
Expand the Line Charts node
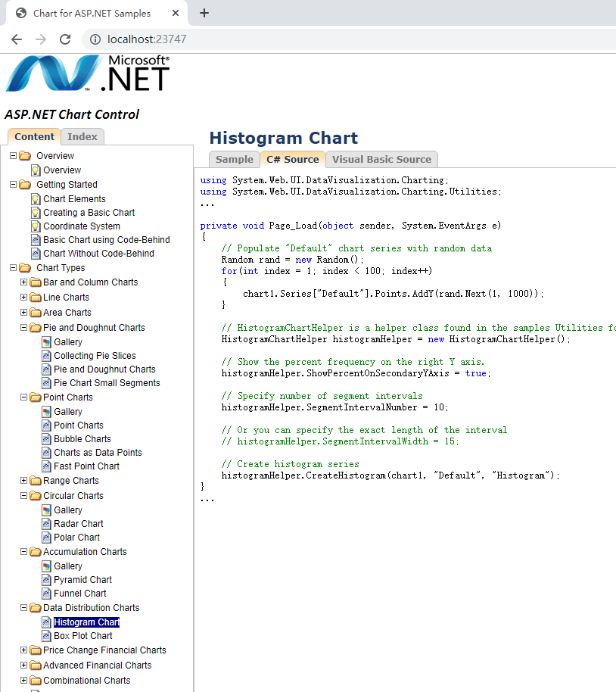[x=23, y=298]
